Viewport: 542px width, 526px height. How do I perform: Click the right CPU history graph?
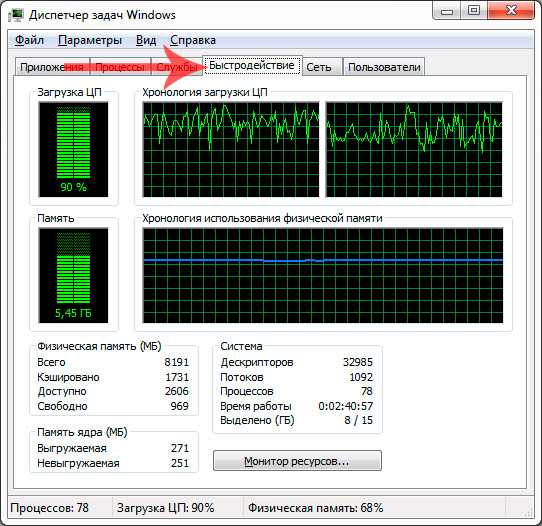point(414,150)
